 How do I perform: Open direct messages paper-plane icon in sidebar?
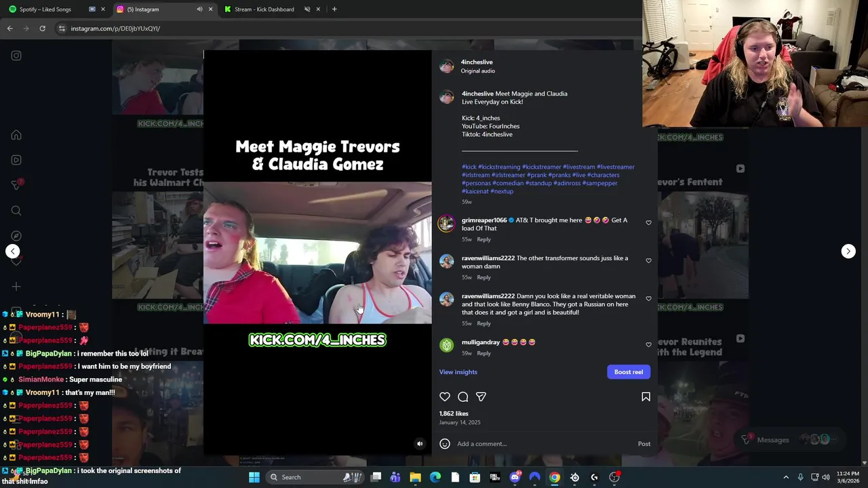16,185
